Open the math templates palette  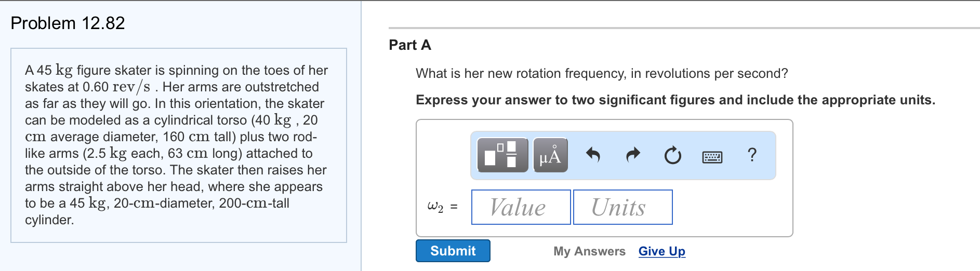point(502,155)
